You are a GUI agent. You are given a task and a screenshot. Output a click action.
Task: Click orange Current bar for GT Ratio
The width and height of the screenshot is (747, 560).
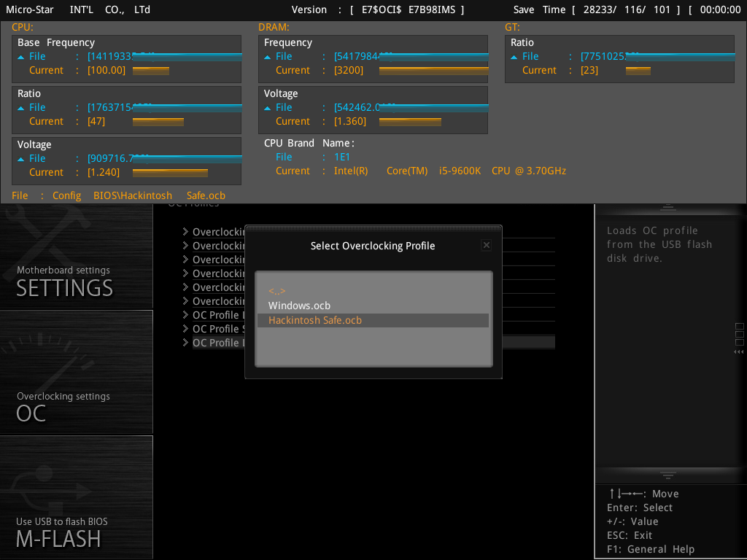(638, 71)
